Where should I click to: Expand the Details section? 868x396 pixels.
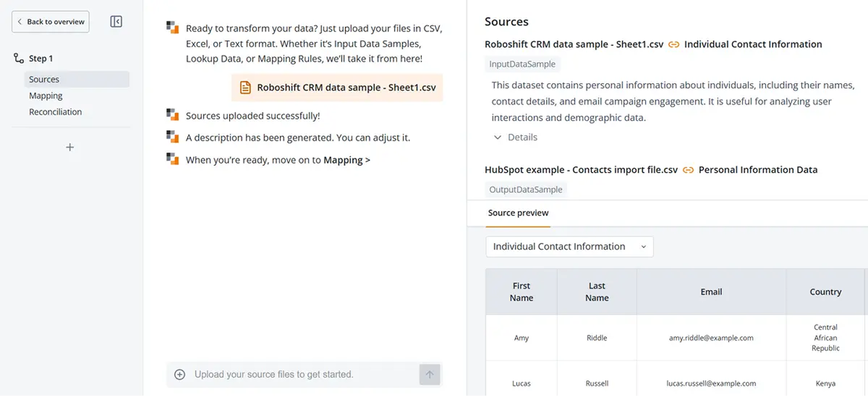tap(515, 137)
